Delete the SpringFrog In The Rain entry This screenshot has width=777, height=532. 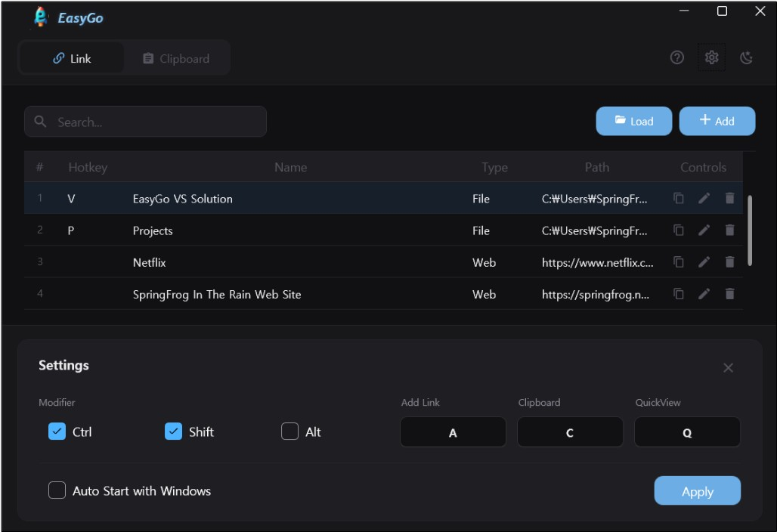coord(729,294)
